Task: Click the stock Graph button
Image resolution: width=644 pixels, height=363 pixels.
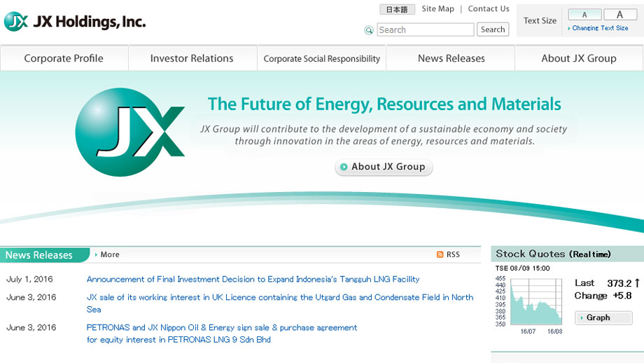Action: 603,317
